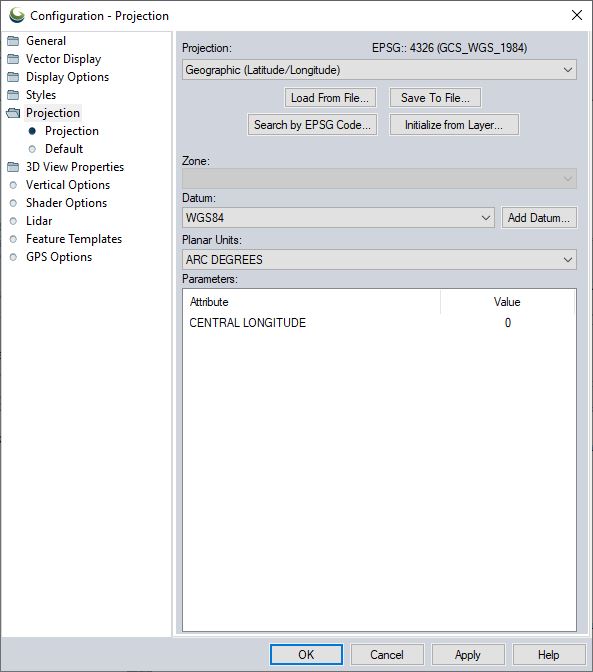Choose the Vertical Options entry
The height and width of the screenshot is (672, 593).
pos(68,185)
